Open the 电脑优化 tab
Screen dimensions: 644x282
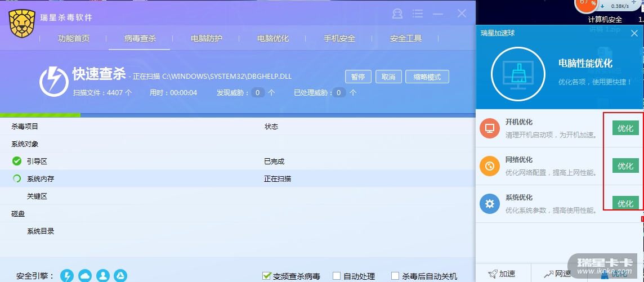pyautogui.click(x=273, y=39)
